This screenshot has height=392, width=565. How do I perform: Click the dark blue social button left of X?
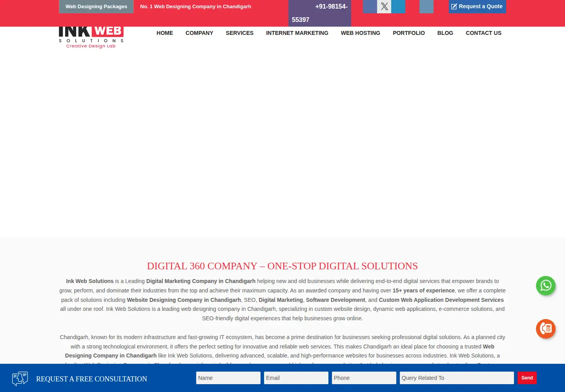pyautogui.click(x=370, y=6)
